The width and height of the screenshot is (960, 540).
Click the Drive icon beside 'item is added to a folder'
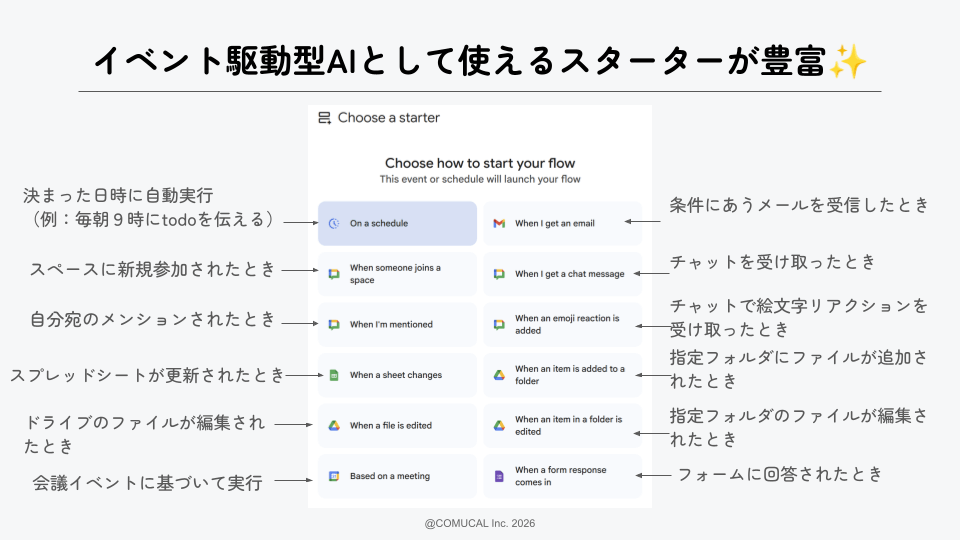tap(499, 375)
